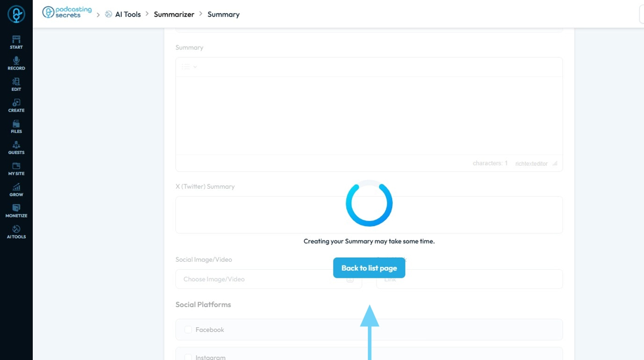
Task: Click the sidebar logo at top
Action: (x=17, y=14)
